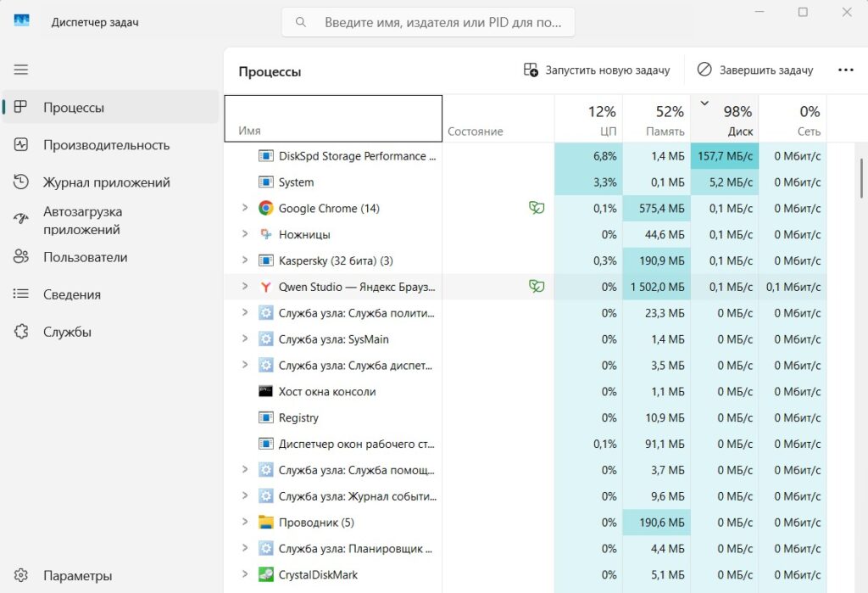The width and height of the screenshot is (868, 593).
Task: Click Завершить задачу button
Action: click(755, 70)
